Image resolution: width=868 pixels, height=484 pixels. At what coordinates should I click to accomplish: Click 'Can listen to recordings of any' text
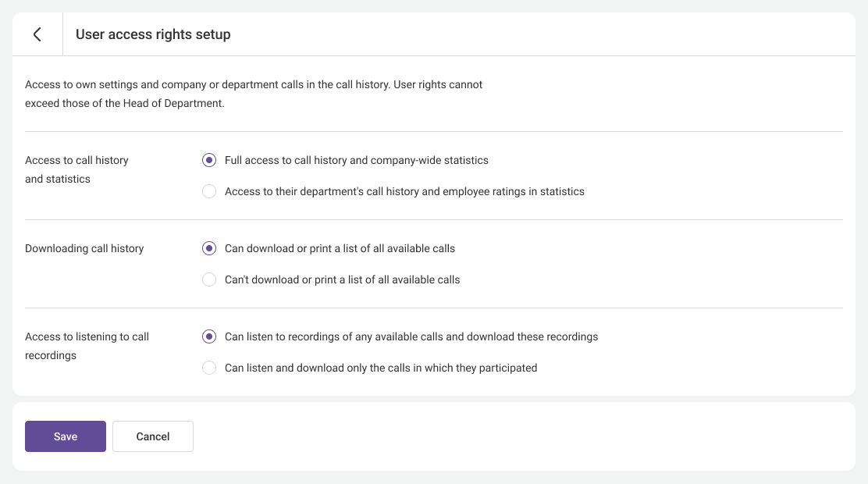(411, 336)
